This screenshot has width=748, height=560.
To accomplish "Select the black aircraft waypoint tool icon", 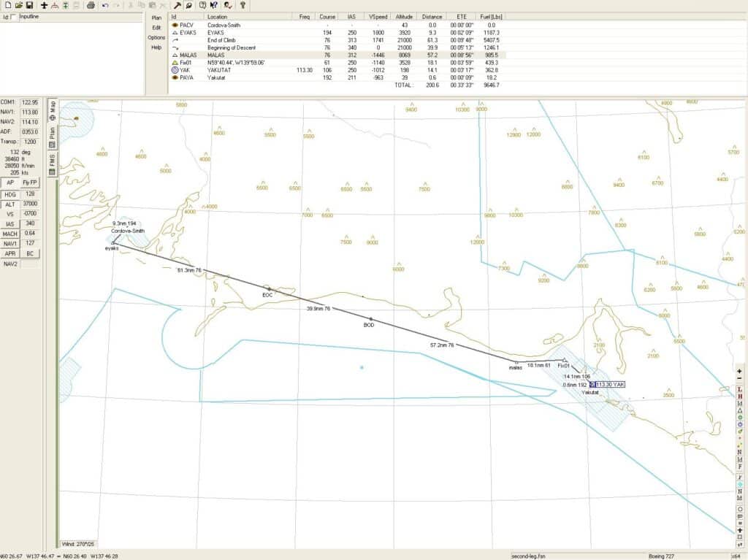I will 45,5.
